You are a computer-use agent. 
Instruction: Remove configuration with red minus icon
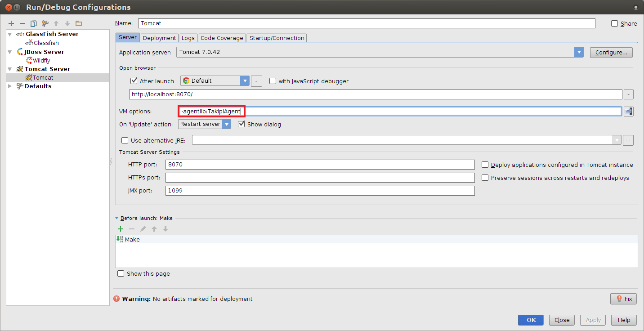tap(22, 23)
